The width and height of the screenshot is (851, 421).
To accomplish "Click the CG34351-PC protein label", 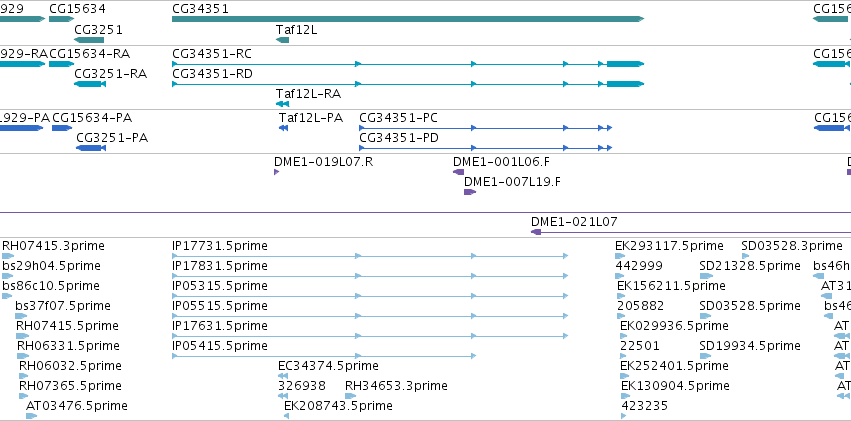I will point(398,118).
